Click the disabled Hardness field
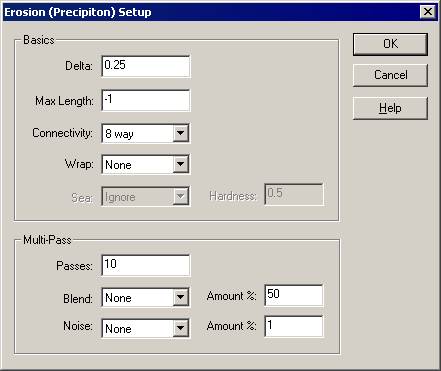441x371 pixels. pyautogui.click(x=294, y=194)
